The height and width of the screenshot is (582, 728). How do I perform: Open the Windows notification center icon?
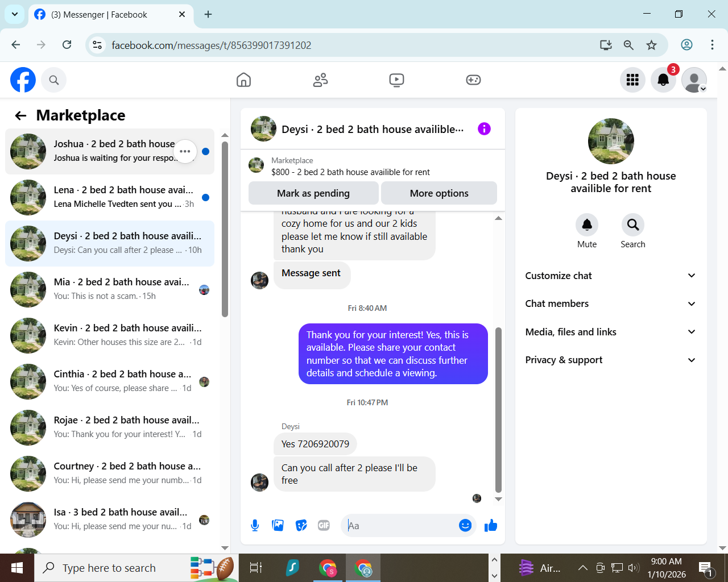click(706, 568)
